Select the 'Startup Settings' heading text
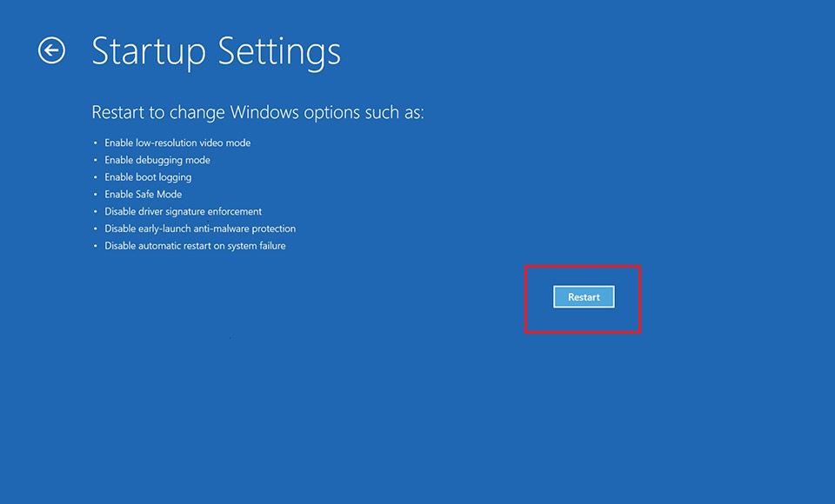Image resolution: width=835 pixels, height=504 pixels. coord(217,52)
